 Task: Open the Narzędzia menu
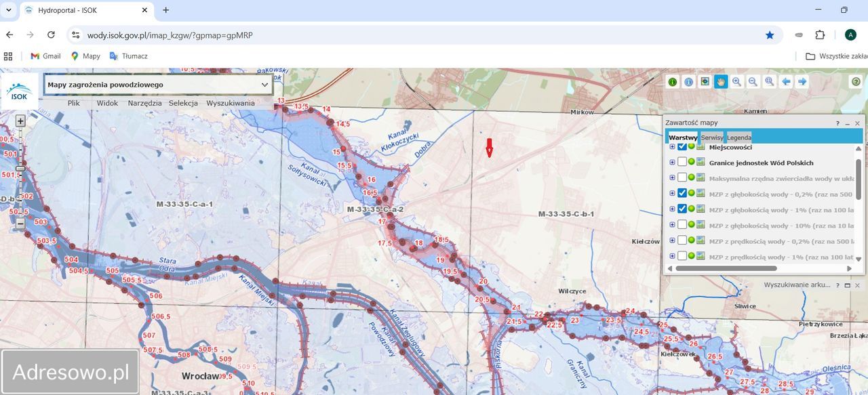[x=144, y=103]
